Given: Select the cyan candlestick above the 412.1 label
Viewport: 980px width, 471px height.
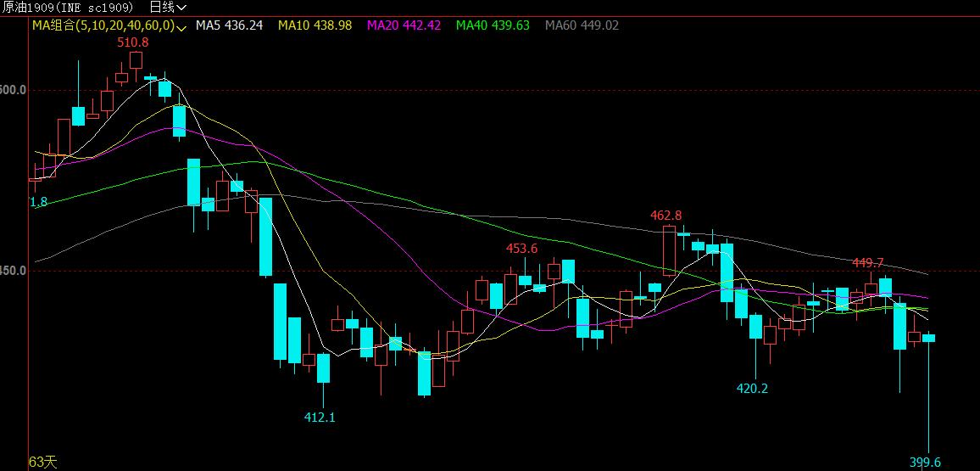Looking at the screenshot, I should pos(323,379).
